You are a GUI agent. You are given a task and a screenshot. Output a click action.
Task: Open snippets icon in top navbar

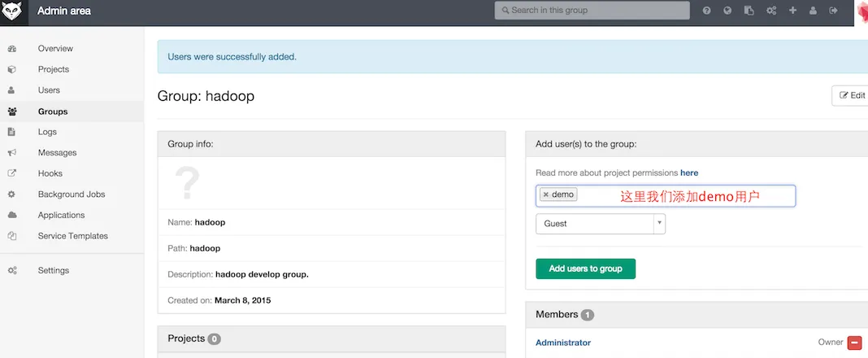(749, 11)
